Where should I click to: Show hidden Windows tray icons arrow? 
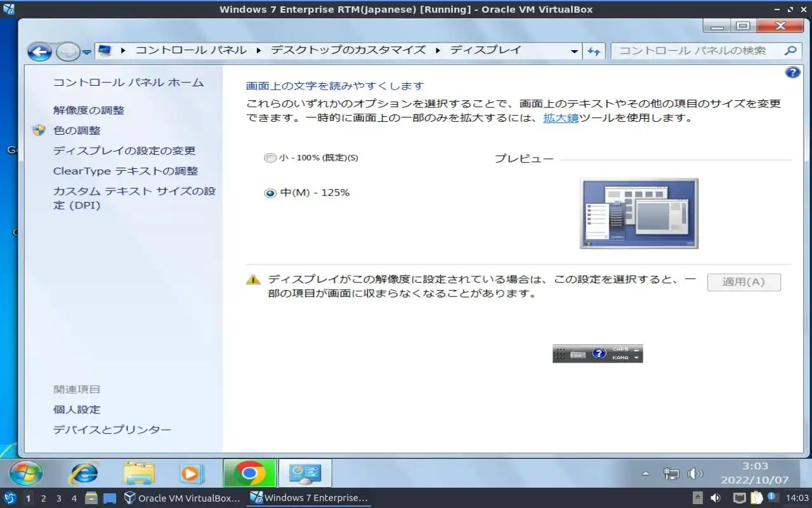(646, 474)
